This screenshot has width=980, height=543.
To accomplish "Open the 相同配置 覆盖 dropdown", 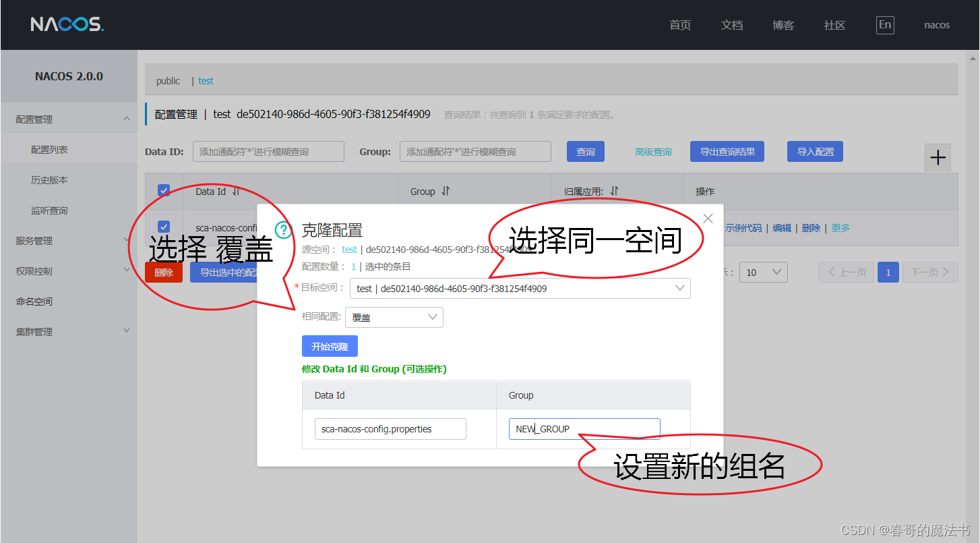I will (394, 317).
